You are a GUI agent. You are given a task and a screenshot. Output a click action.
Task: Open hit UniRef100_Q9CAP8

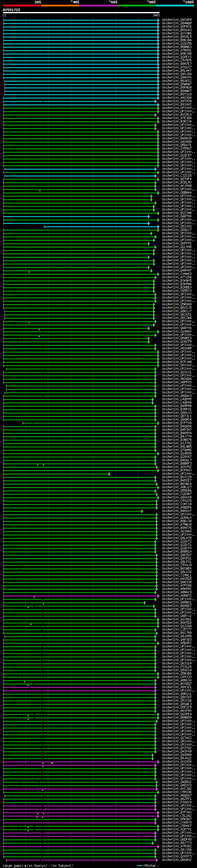[x=176, y=20]
